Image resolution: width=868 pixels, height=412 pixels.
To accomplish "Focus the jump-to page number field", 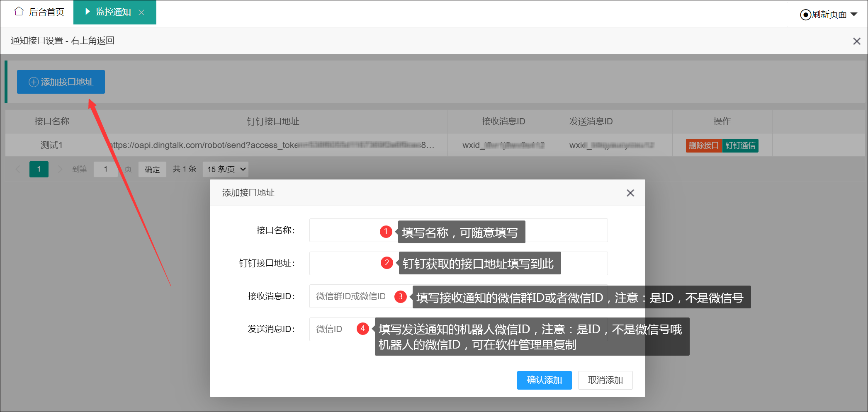I will tap(106, 169).
